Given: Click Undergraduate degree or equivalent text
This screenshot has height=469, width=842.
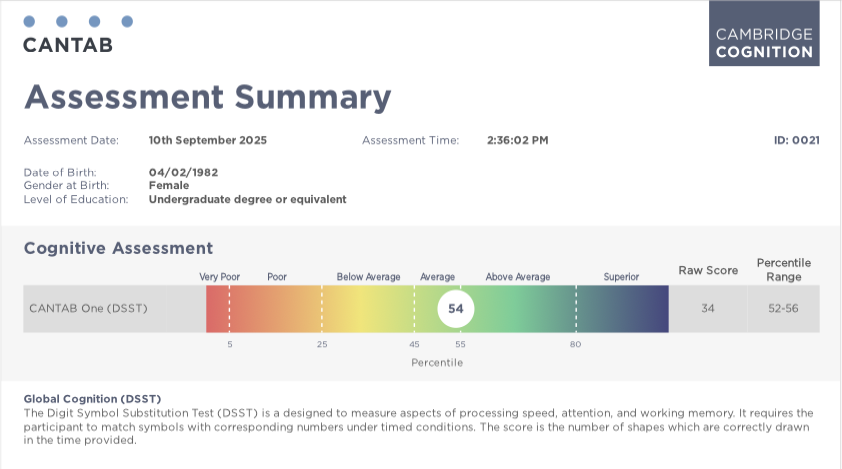Looking at the screenshot, I should [x=248, y=199].
